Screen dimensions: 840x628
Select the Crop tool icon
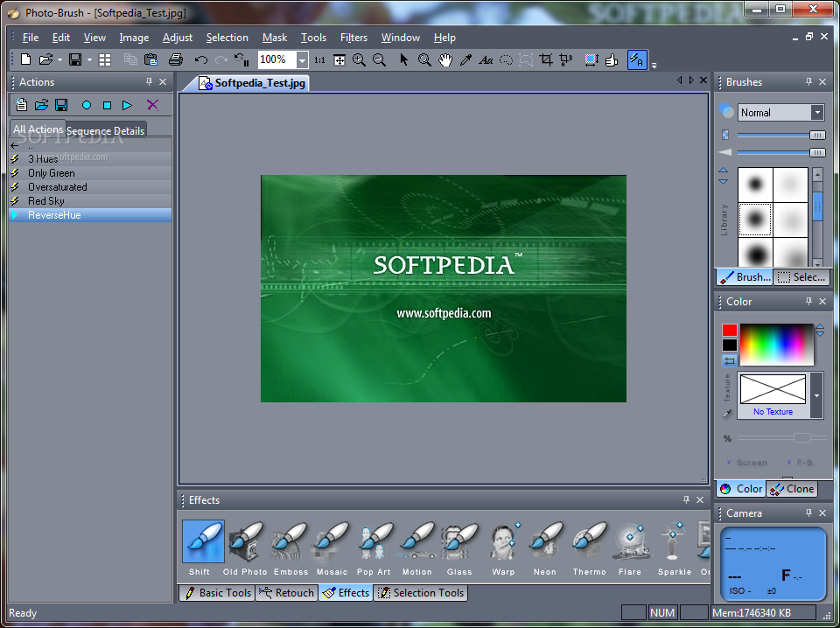click(546, 59)
